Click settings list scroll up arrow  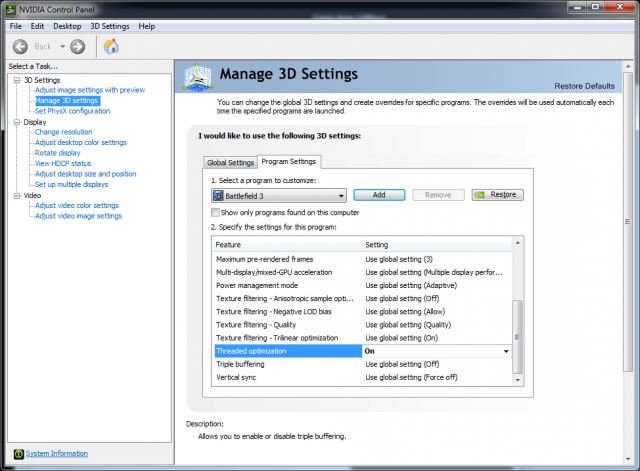tap(518, 243)
